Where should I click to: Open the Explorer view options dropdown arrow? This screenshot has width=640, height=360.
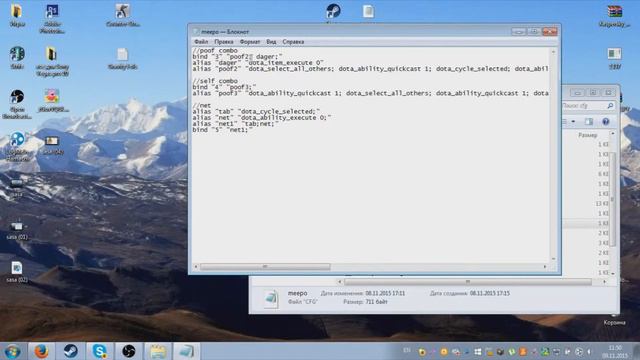click(573, 122)
